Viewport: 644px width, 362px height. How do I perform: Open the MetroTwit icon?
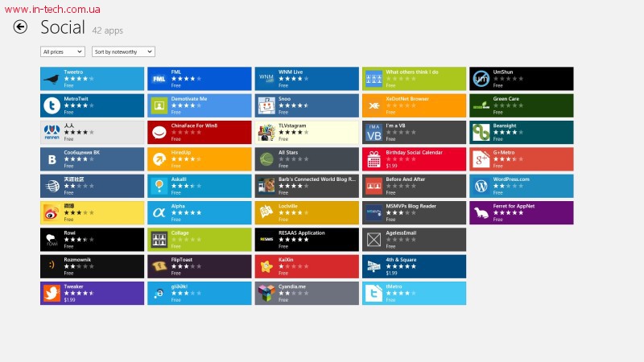(x=52, y=105)
